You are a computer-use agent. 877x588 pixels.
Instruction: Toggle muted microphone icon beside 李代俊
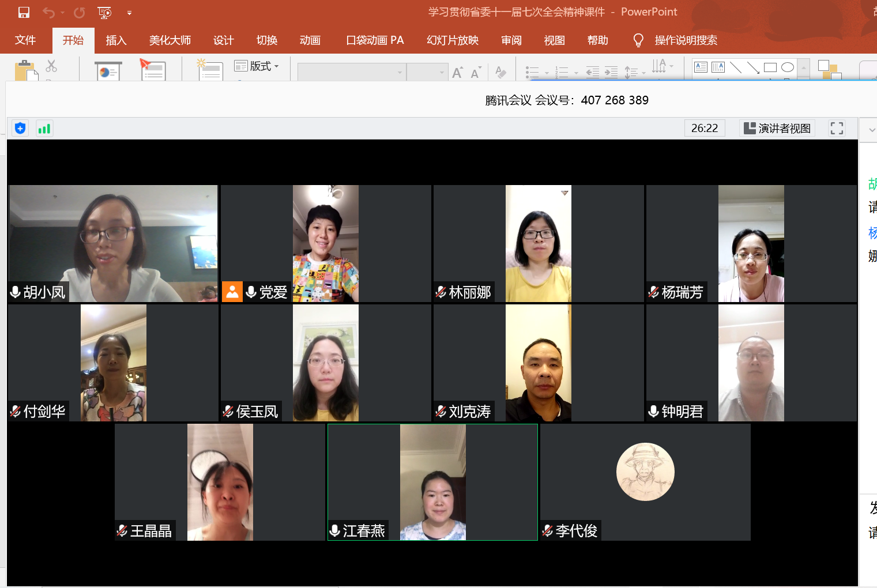coord(548,530)
